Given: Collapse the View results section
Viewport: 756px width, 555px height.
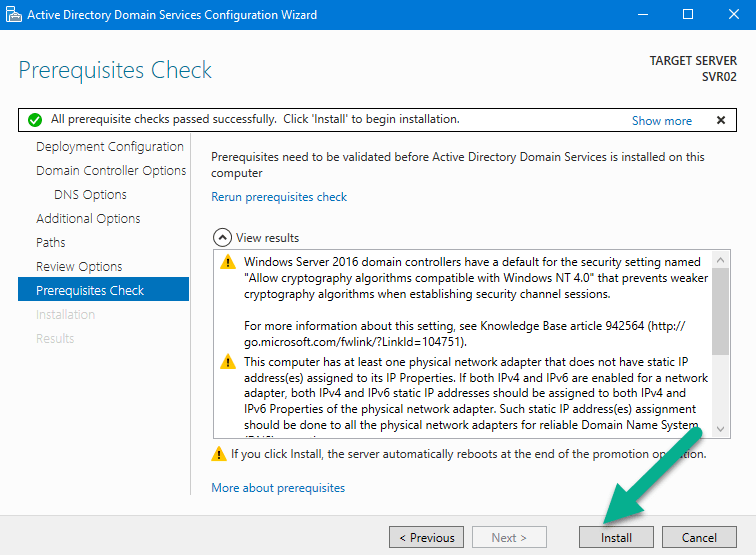Looking at the screenshot, I should click(x=222, y=238).
